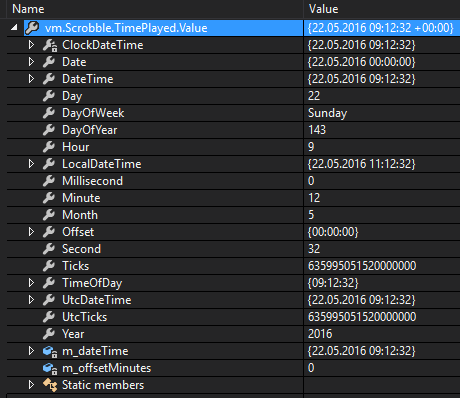Click the wrench icon beside TimeOfDay
460x398 pixels.
49,283
